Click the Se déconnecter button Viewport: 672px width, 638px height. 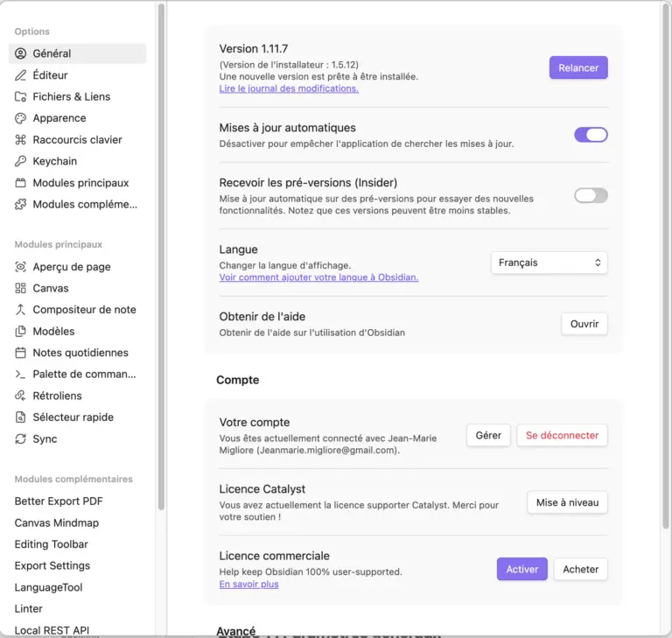562,435
